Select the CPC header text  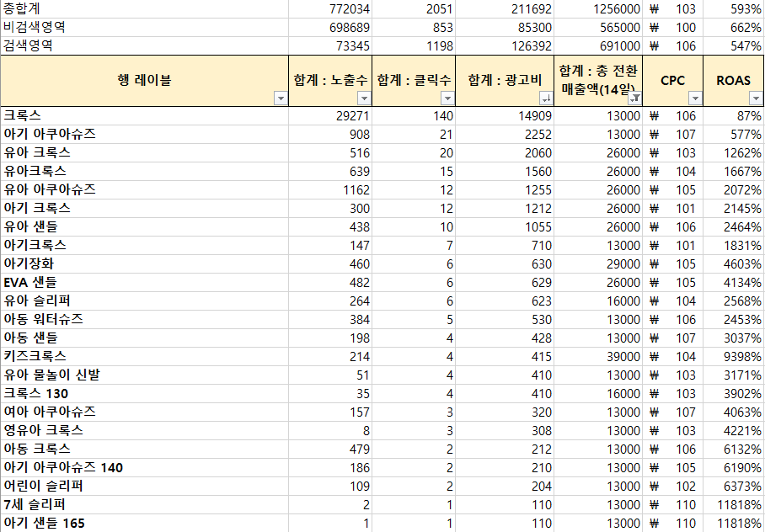click(673, 81)
